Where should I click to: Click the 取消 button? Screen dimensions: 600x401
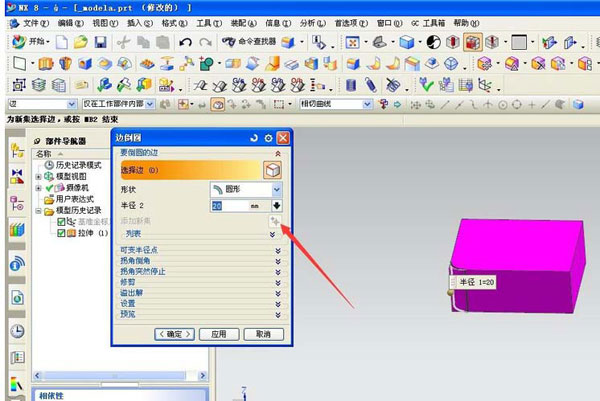(262, 333)
